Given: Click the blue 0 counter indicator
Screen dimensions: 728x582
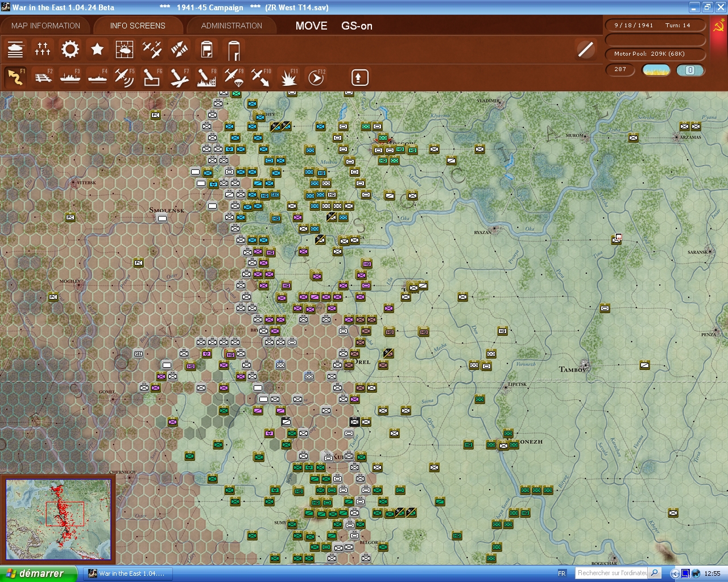Looking at the screenshot, I should (x=690, y=70).
